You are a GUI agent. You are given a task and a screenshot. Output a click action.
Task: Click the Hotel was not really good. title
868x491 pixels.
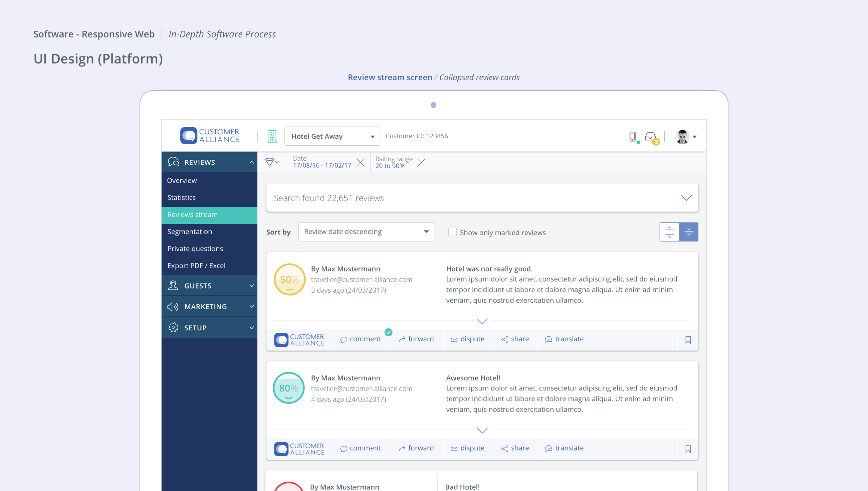coord(489,269)
